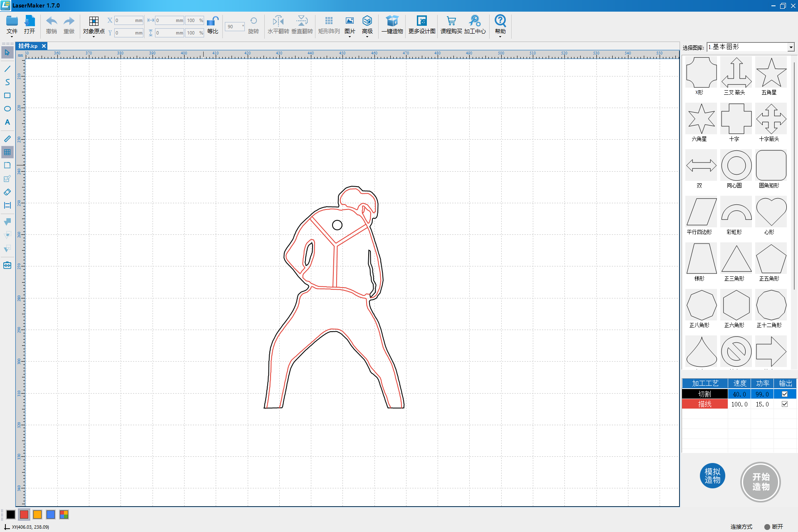Toggle the grid display tool
Screen dimensions: 798x532
tap(7, 152)
